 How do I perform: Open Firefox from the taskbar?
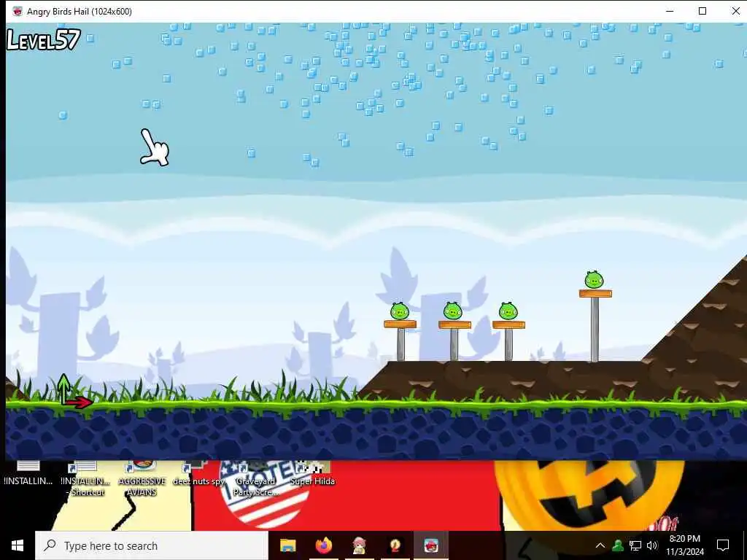click(x=323, y=545)
